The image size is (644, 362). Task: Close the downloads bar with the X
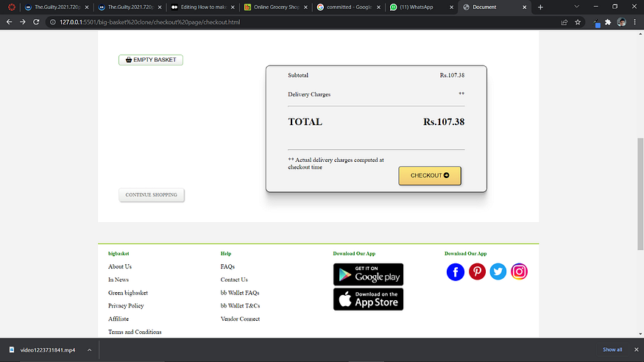[636, 349]
